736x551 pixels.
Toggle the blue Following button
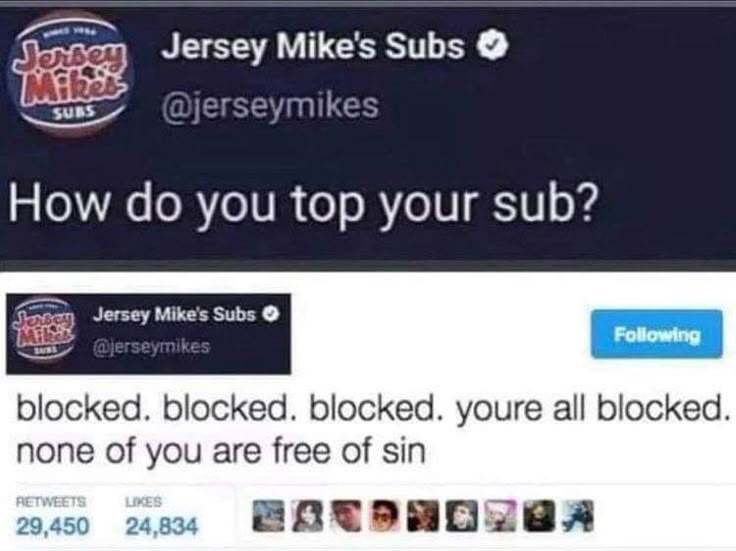click(x=657, y=334)
